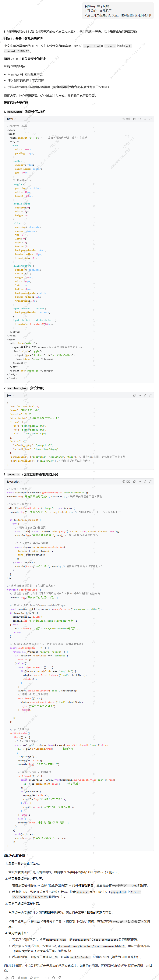Screen dimensions: 159x980
Task: Expand javascript code block to fullscreen
Action: point(150,482)
